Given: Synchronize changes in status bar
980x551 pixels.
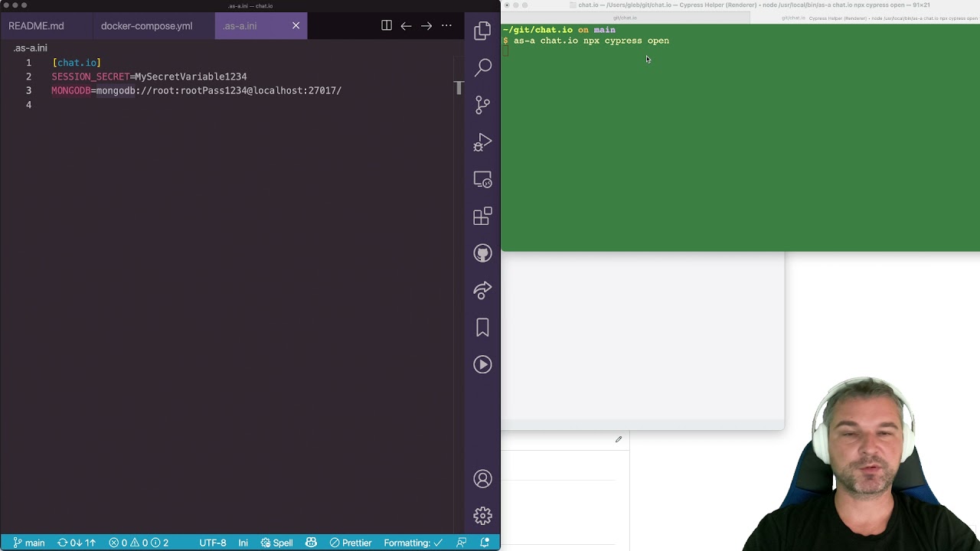Looking at the screenshot, I should click(x=77, y=543).
